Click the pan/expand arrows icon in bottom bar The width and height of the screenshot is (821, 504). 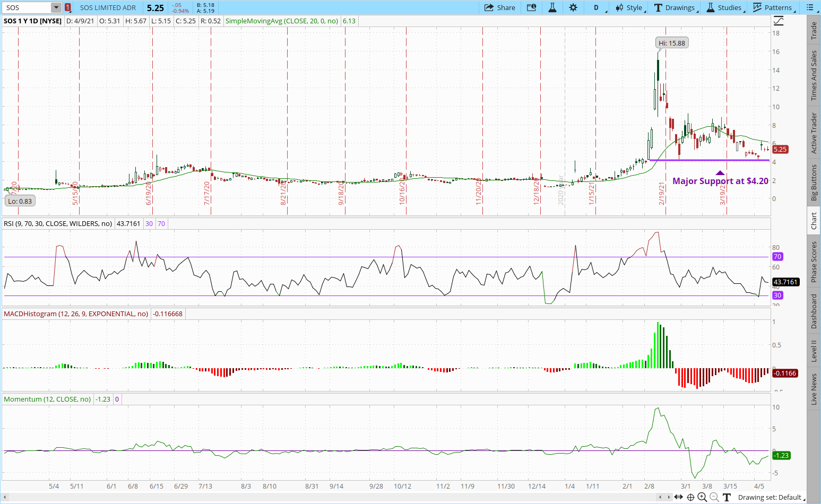tap(679, 497)
